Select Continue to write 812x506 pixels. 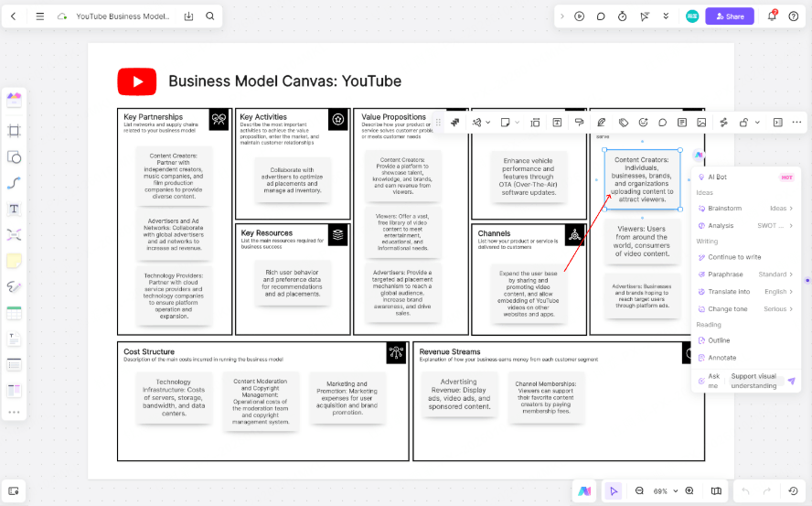pyautogui.click(x=746, y=257)
